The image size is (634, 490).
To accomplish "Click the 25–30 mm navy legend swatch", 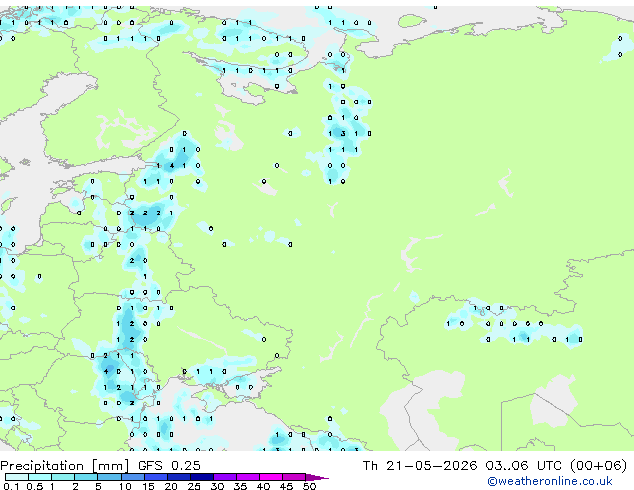I will (x=201, y=477).
